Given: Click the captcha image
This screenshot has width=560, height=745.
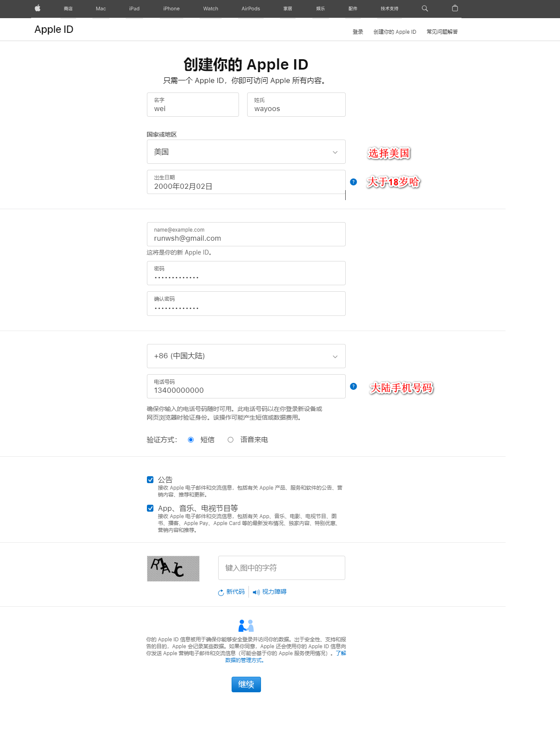Looking at the screenshot, I should tap(173, 568).
